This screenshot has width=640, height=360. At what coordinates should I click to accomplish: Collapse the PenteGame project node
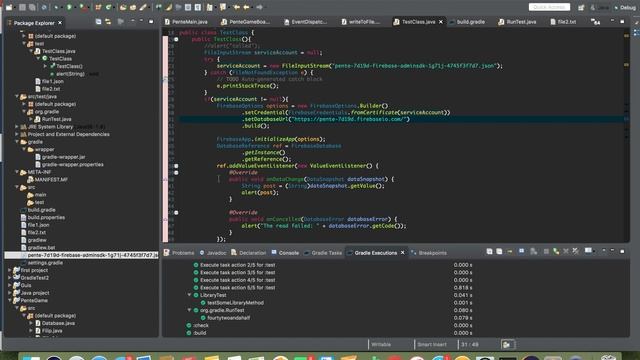[10, 300]
